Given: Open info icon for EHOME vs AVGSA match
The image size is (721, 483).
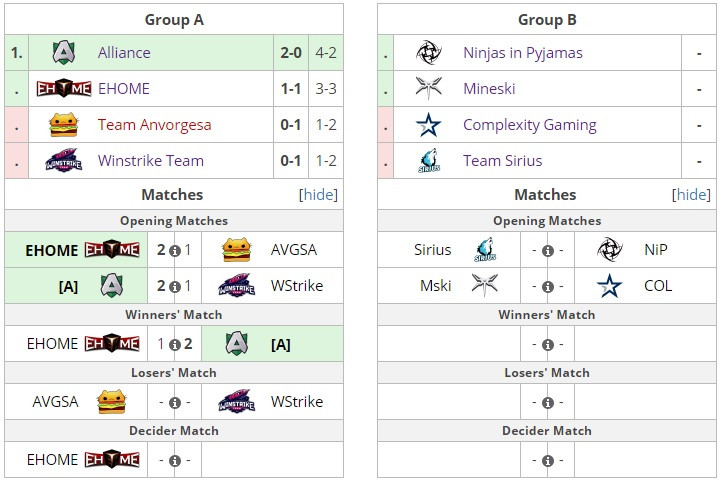Looking at the screenshot, I should click(x=174, y=251).
